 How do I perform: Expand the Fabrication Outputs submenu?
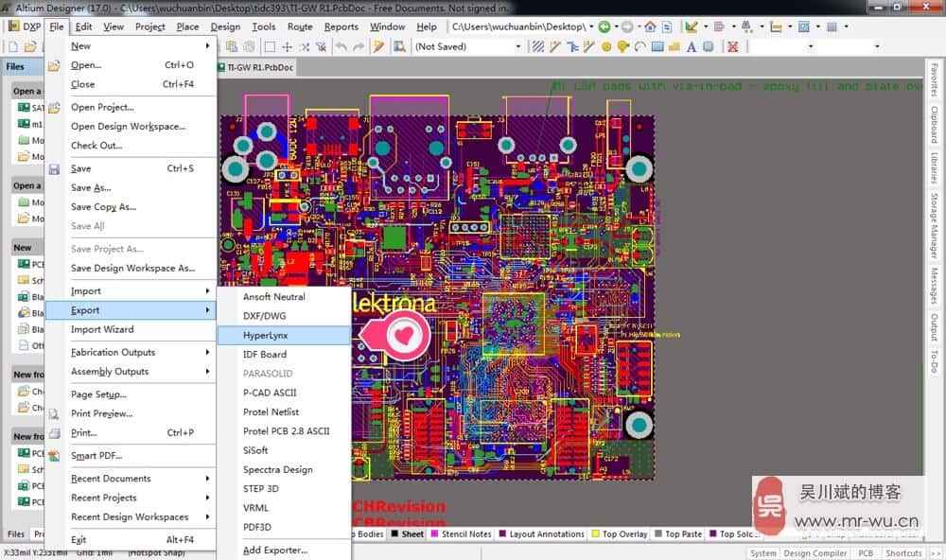(x=131, y=352)
